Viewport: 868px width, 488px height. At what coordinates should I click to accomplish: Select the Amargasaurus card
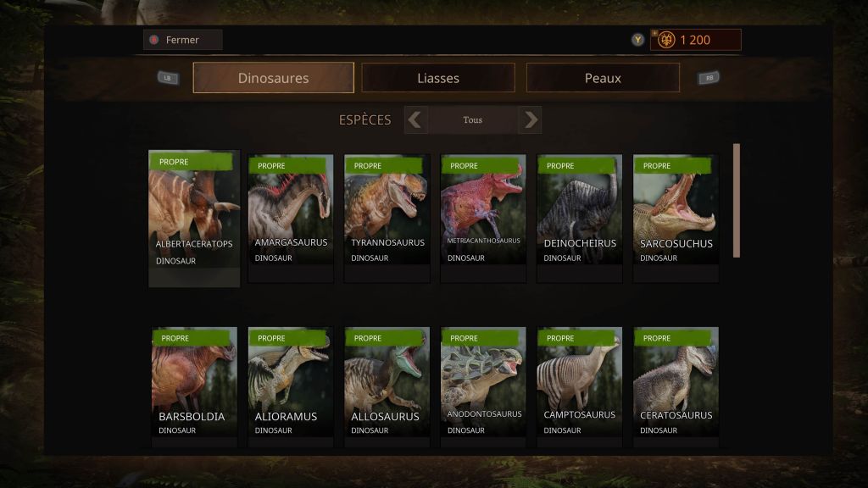291,219
